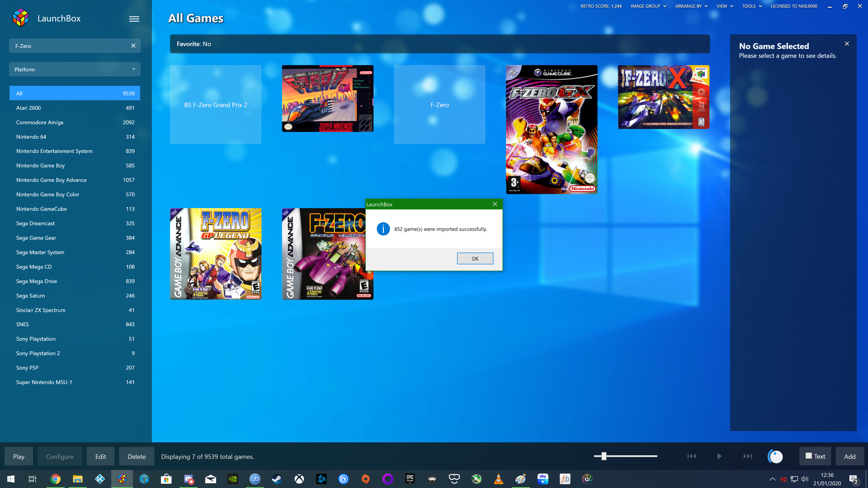Skip to previous music track

(x=691, y=456)
